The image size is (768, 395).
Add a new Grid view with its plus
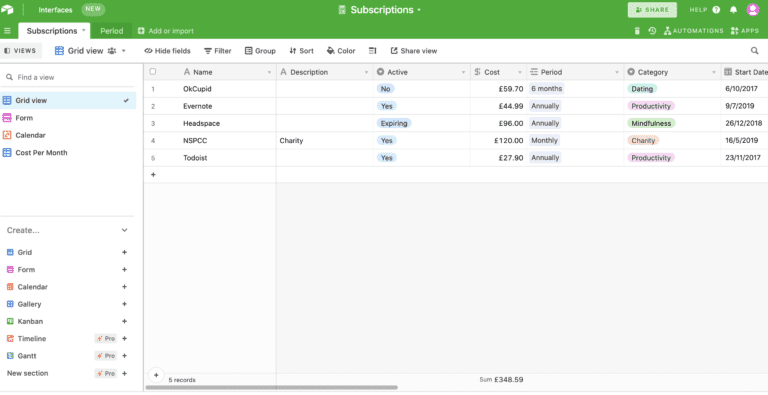pyautogui.click(x=124, y=252)
